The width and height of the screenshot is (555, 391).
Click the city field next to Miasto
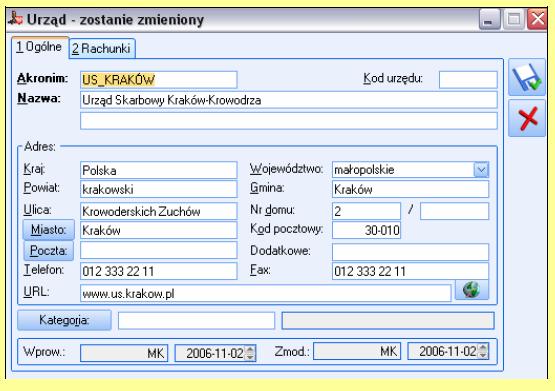[x=159, y=230]
